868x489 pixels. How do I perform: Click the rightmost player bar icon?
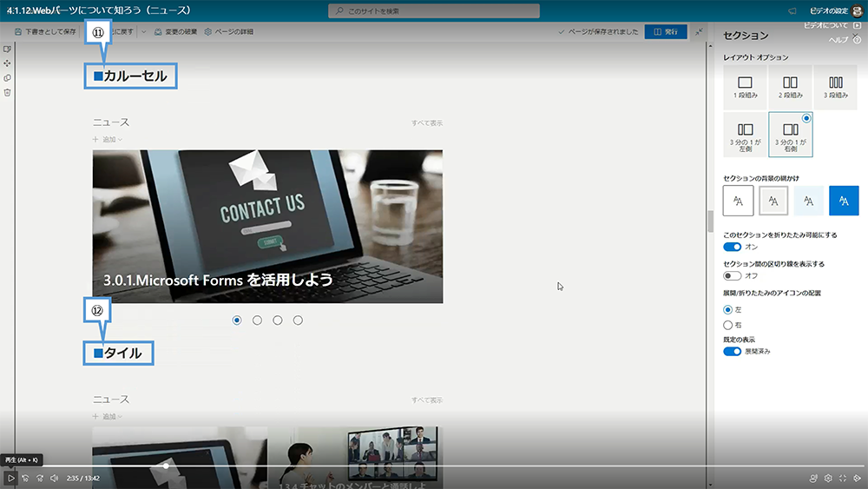(x=857, y=478)
